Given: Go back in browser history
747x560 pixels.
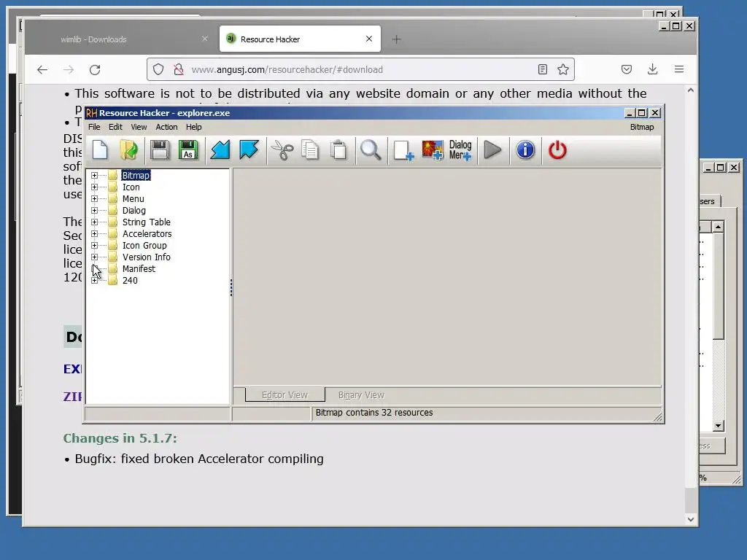Looking at the screenshot, I should 42,69.
